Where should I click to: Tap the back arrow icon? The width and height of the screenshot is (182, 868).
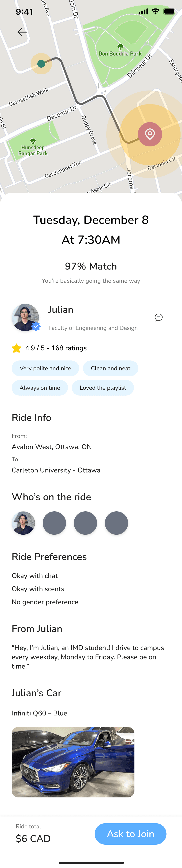tap(22, 32)
